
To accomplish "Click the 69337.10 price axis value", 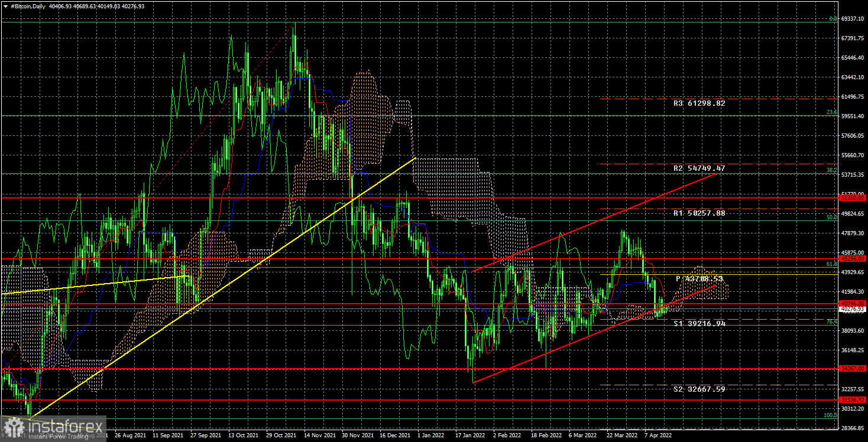I will coord(853,18).
